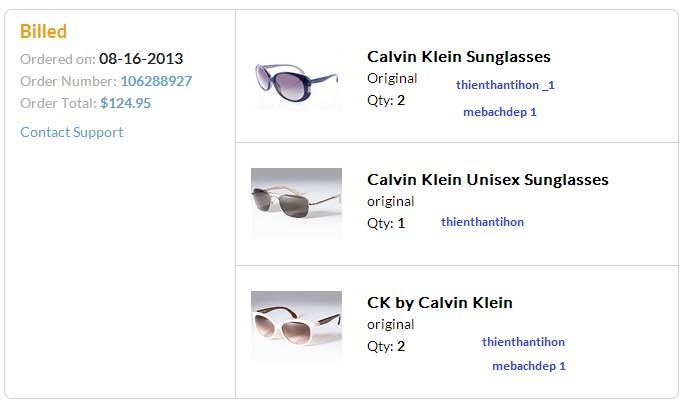
Task: Click the CK by Calvin Klein title
Action: coord(440,303)
